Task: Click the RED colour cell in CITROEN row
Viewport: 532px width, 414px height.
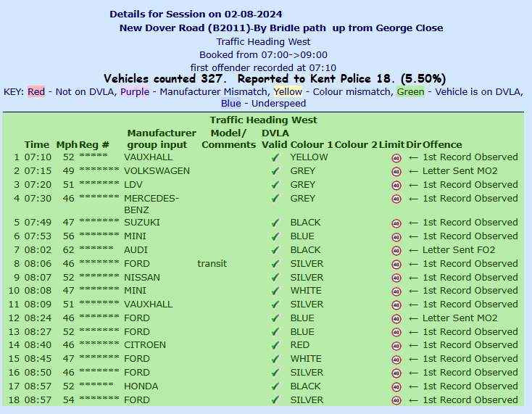Action: 300,345
